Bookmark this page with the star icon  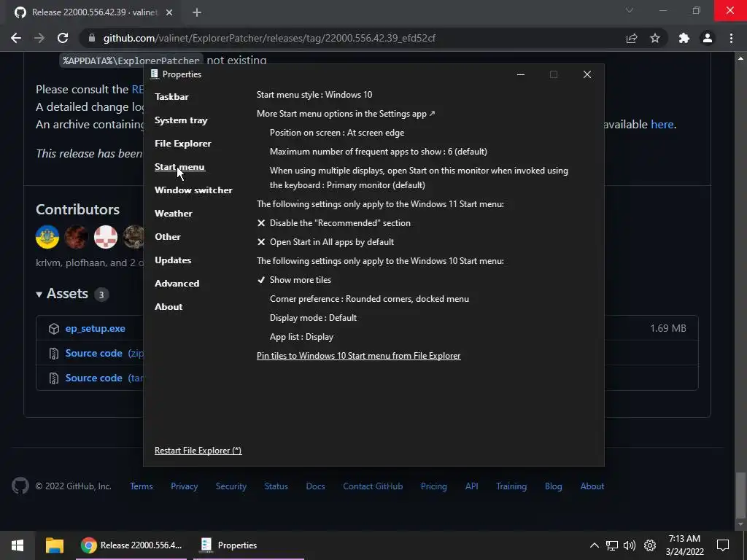coord(655,38)
